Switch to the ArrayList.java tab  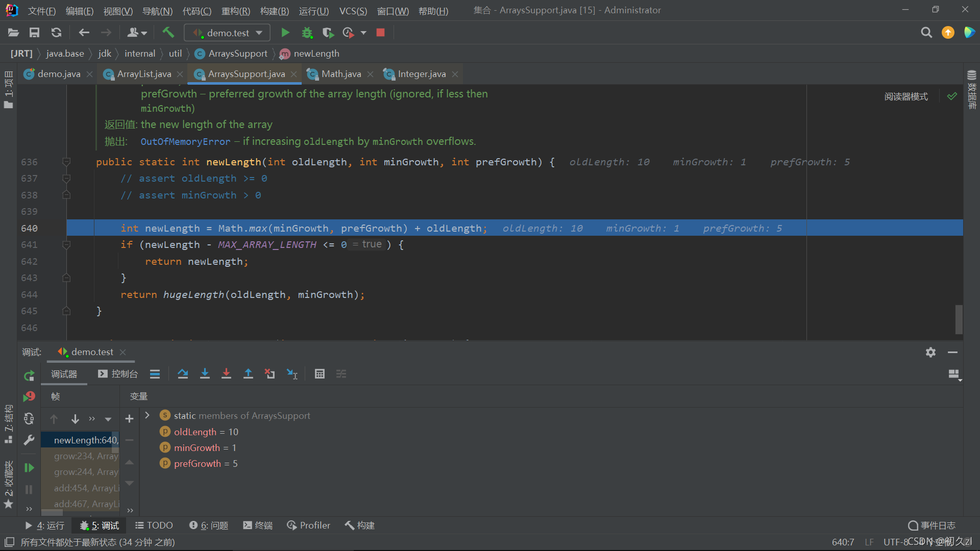(144, 74)
